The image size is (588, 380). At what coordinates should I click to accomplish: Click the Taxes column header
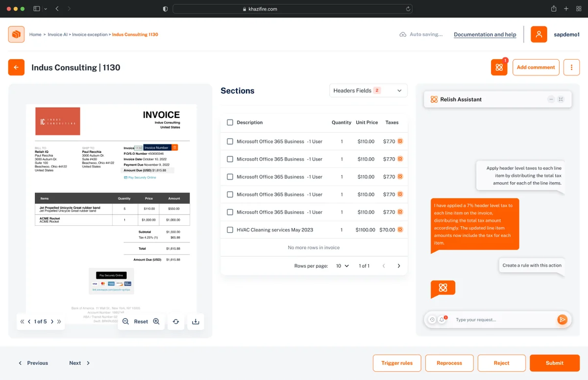coord(392,122)
